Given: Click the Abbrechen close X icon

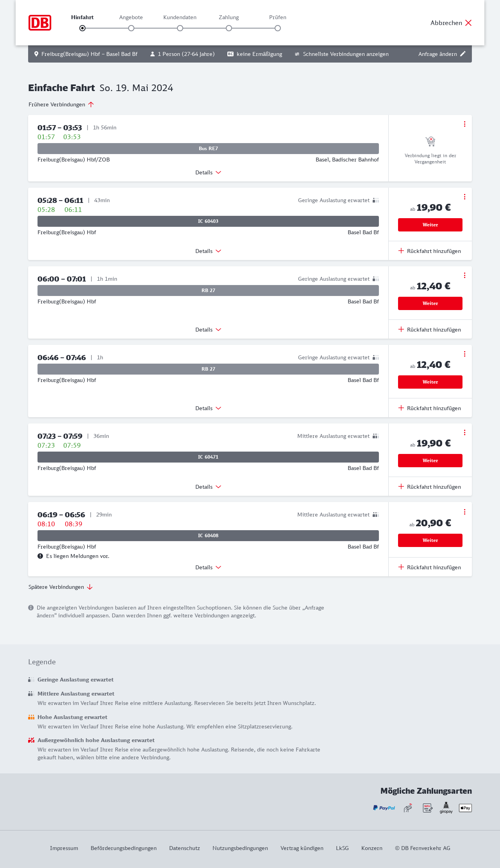Looking at the screenshot, I should tap(468, 23).
